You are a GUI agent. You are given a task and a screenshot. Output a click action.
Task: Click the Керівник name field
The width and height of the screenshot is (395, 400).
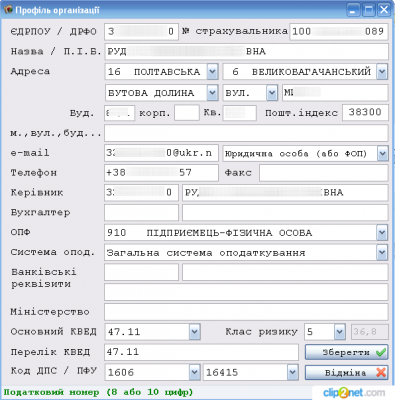(x=285, y=193)
